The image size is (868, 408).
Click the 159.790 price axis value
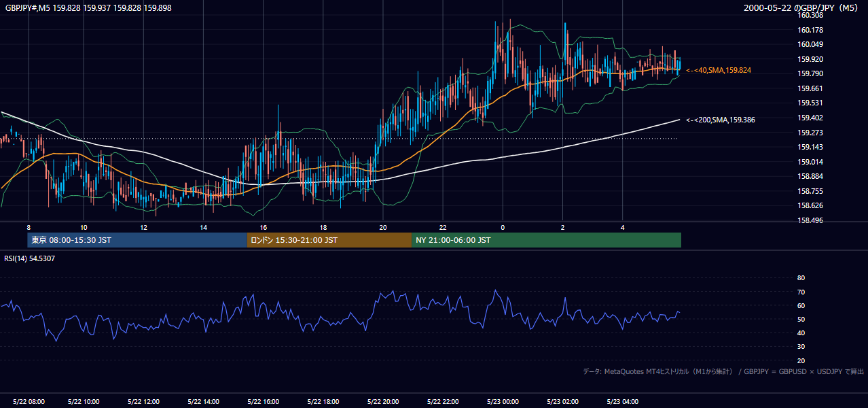tap(810, 73)
